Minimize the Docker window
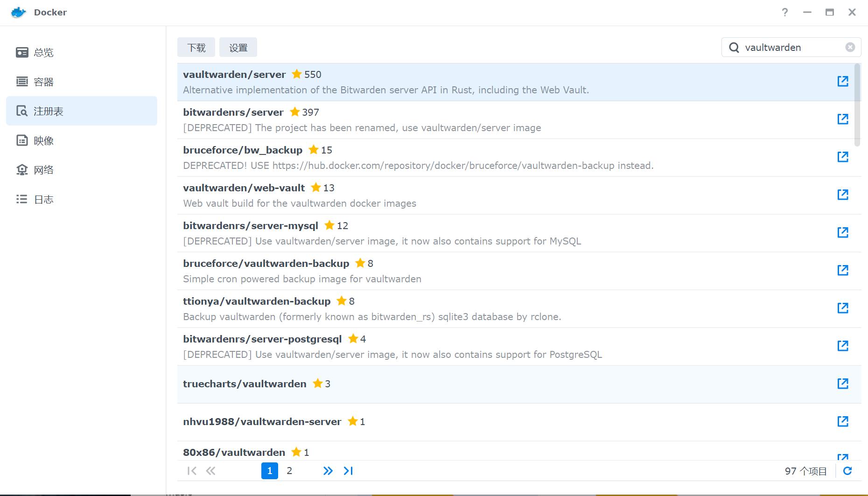868x496 pixels. (807, 12)
